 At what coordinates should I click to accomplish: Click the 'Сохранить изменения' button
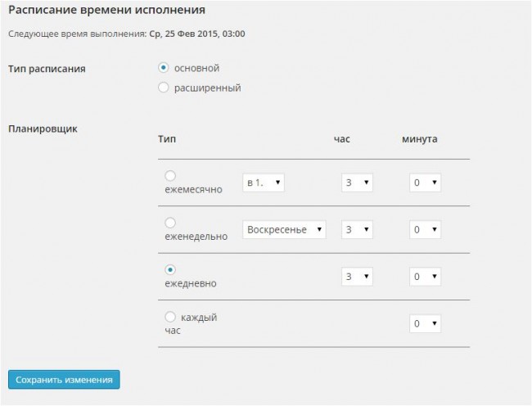tap(64, 379)
